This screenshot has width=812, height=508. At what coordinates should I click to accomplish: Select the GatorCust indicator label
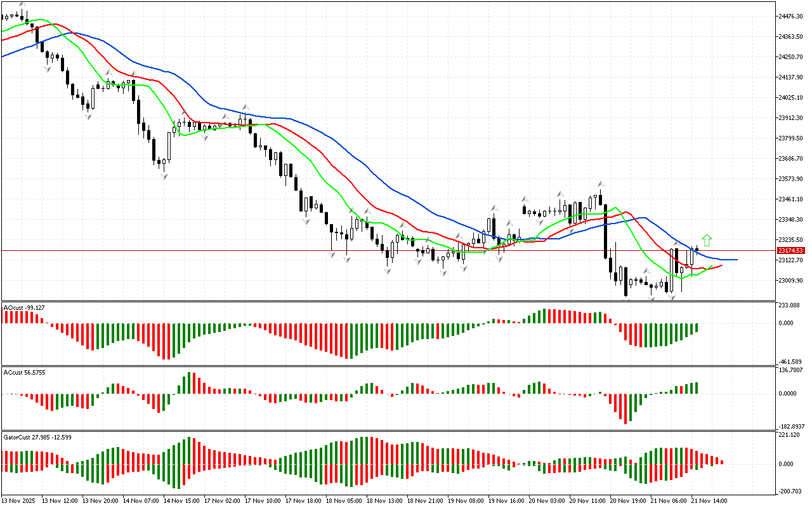[x=37, y=437]
